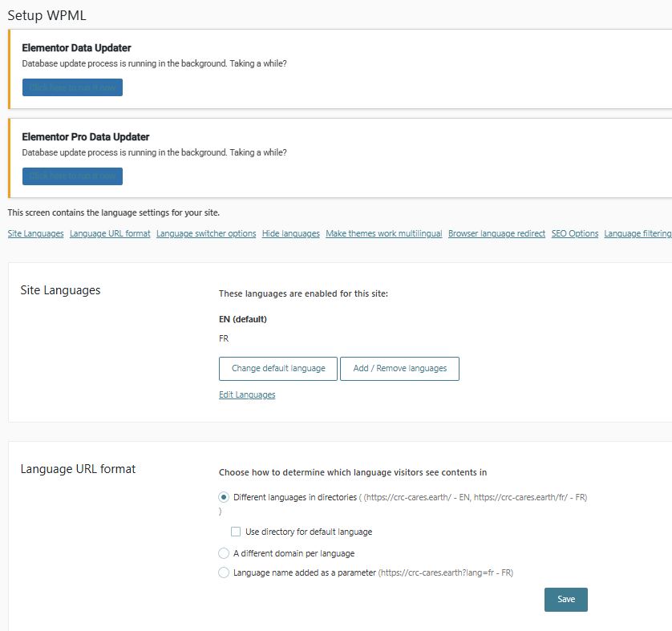
Task: Open the Language URL format anchor link
Action: [x=110, y=234]
